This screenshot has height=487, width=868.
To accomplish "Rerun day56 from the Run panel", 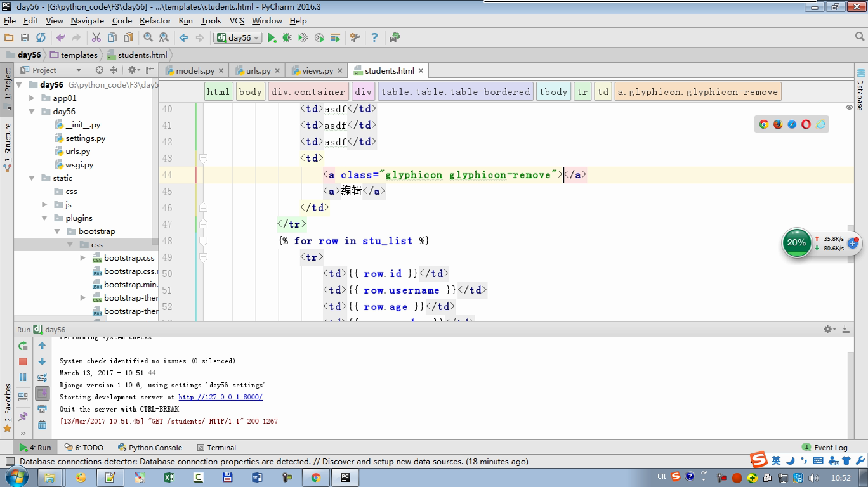I will pyautogui.click(x=23, y=346).
